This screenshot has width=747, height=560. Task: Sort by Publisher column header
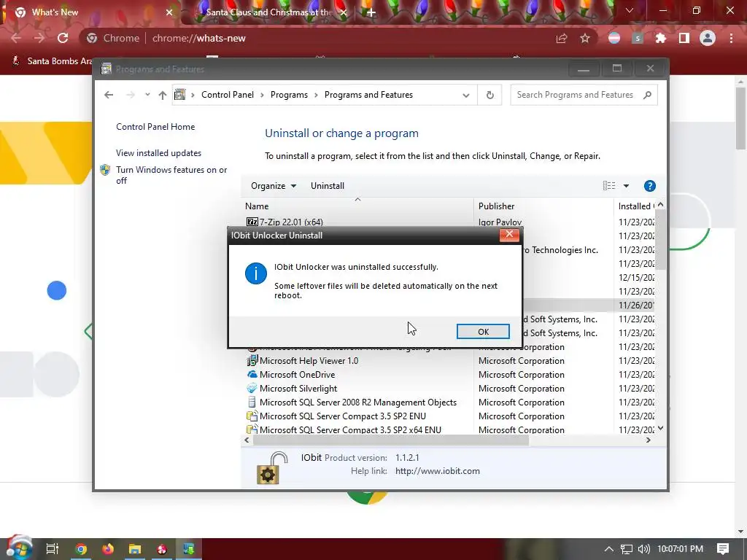(x=543, y=206)
